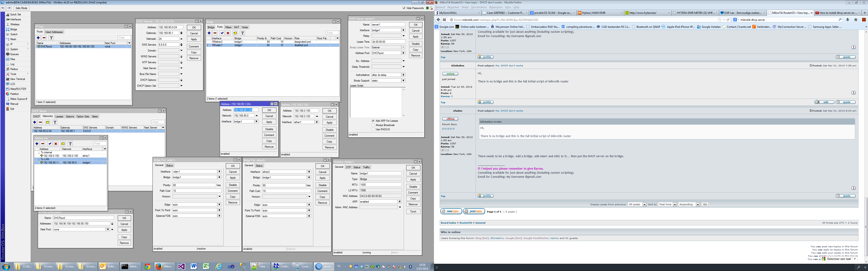Switch to the NAT tab in Bridge window
The image size is (868, 271).
pos(236,27)
